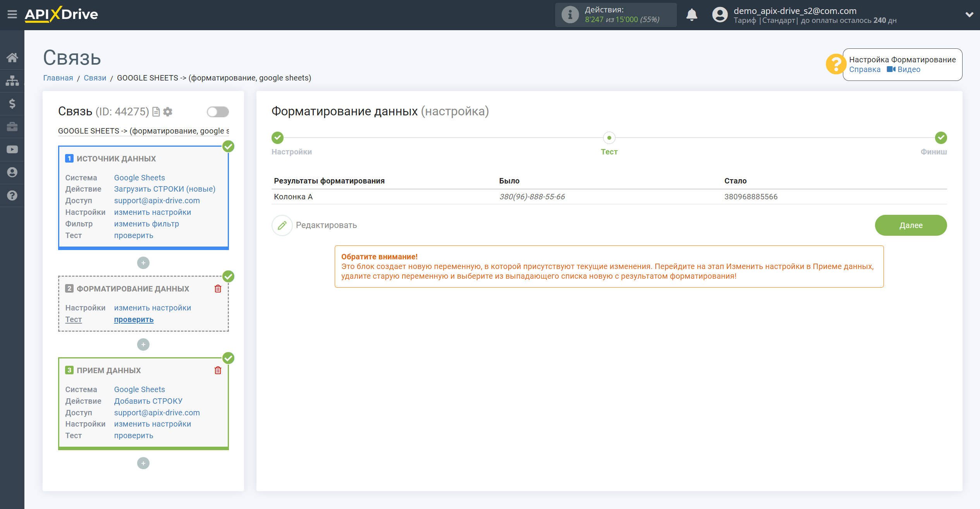
Task: Delete the formatting data block
Action: (218, 289)
